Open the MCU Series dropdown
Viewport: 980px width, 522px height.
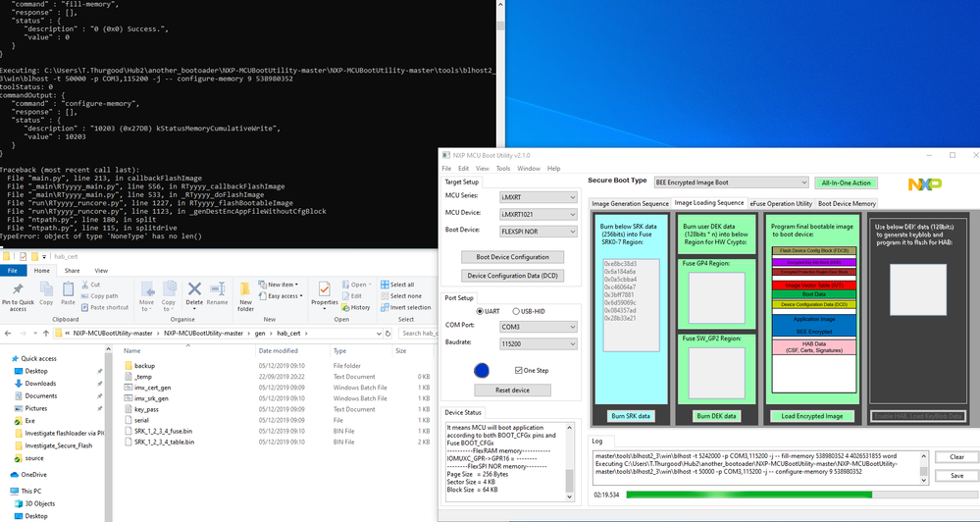pyautogui.click(x=539, y=197)
